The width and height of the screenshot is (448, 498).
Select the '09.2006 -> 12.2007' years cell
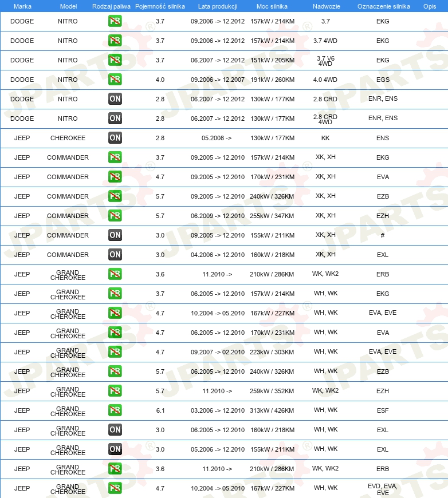(218, 80)
